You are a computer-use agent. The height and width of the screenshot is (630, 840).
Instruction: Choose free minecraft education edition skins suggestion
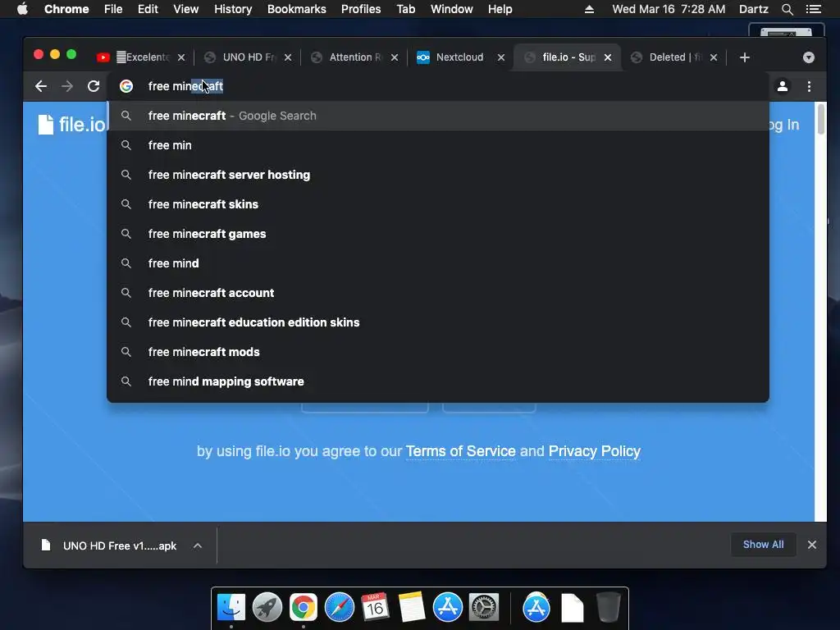point(438,322)
